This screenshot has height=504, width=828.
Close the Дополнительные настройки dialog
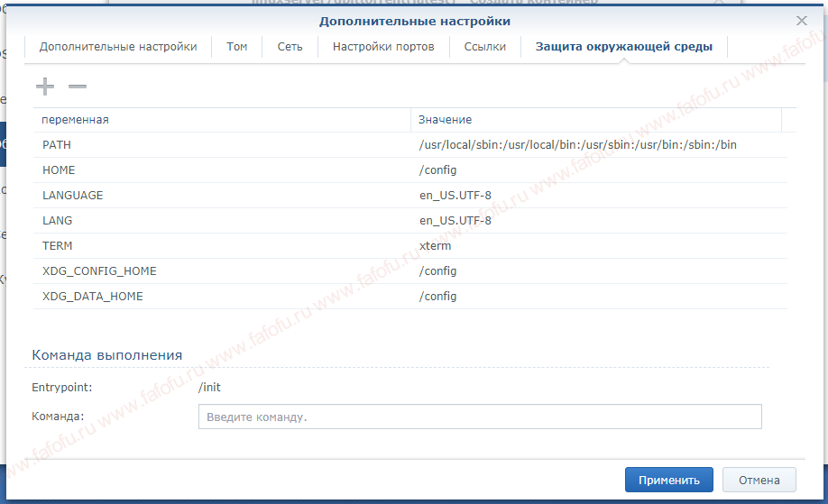coord(802,21)
